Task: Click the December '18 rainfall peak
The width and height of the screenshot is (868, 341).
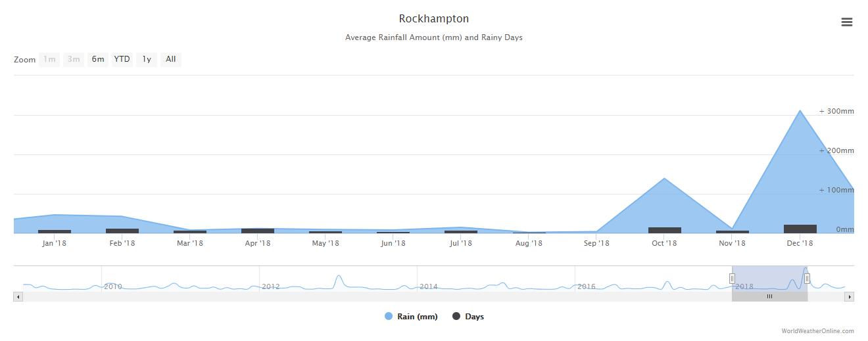Action: (800, 111)
